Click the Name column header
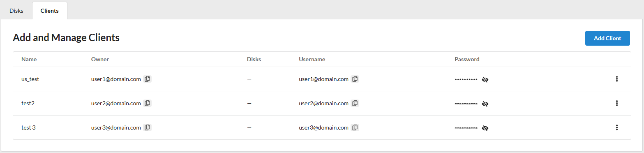 [29, 59]
